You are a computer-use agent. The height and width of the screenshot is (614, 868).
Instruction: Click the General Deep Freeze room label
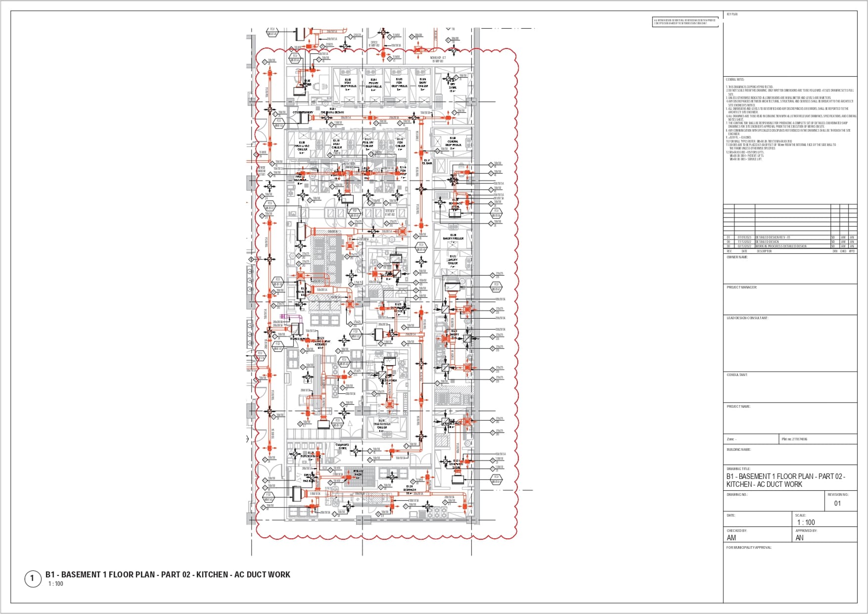click(453, 142)
